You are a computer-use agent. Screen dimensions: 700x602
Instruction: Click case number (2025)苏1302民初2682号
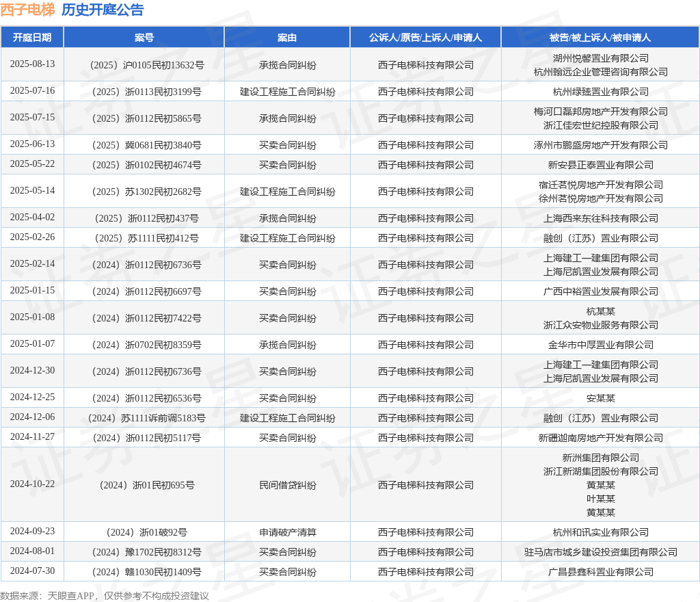147,192
